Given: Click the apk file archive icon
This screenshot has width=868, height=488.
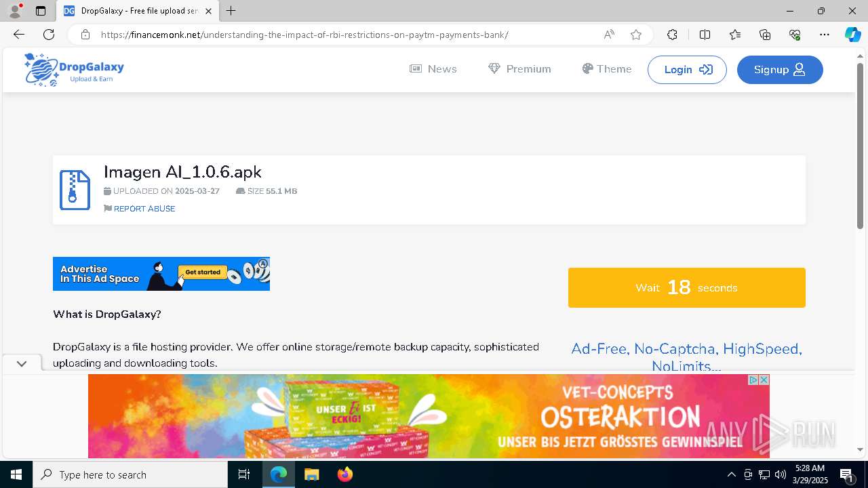Looking at the screenshot, I should pos(75,190).
